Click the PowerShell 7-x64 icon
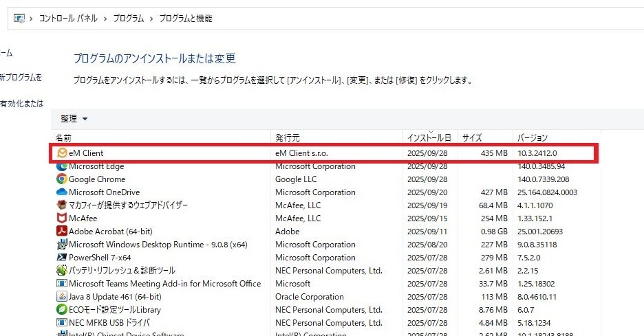Image resolution: width=644 pixels, height=336 pixels. pyautogui.click(x=62, y=258)
